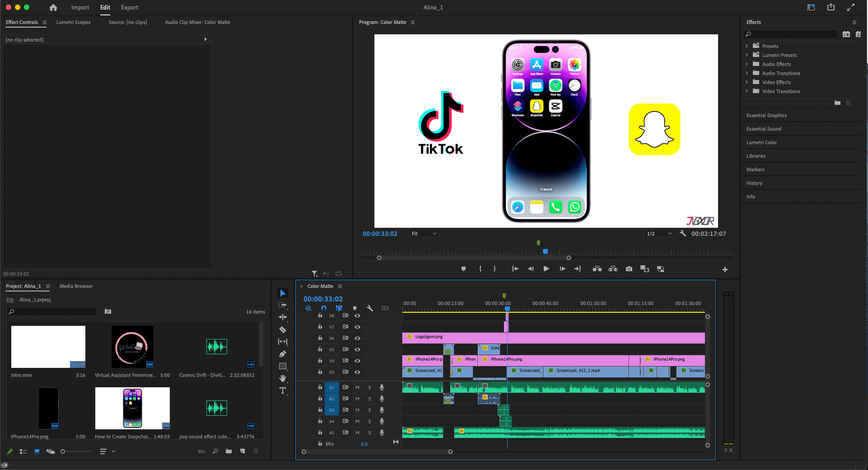
Task: Toggle Snap in Timeline magnet icon
Action: point(324,308)
